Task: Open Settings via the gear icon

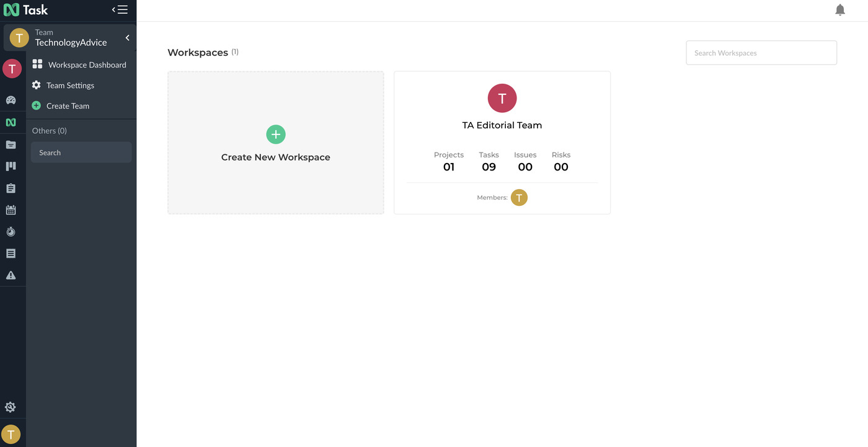Action: [10, 407]
